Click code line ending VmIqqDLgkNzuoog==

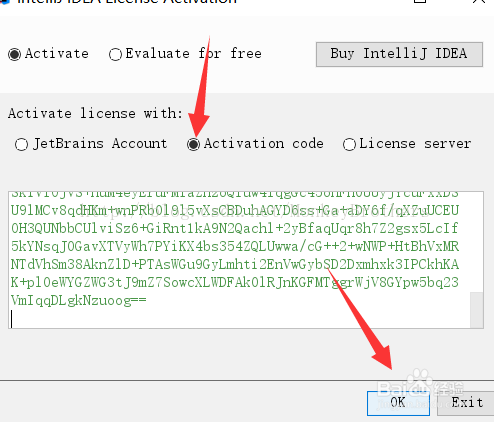pos(79,301)
